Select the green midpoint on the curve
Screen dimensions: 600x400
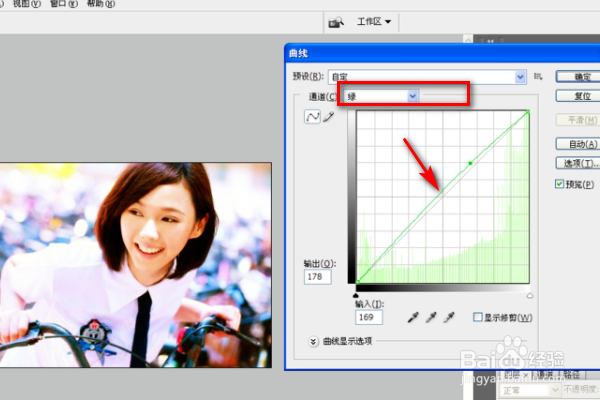(470, 163)
